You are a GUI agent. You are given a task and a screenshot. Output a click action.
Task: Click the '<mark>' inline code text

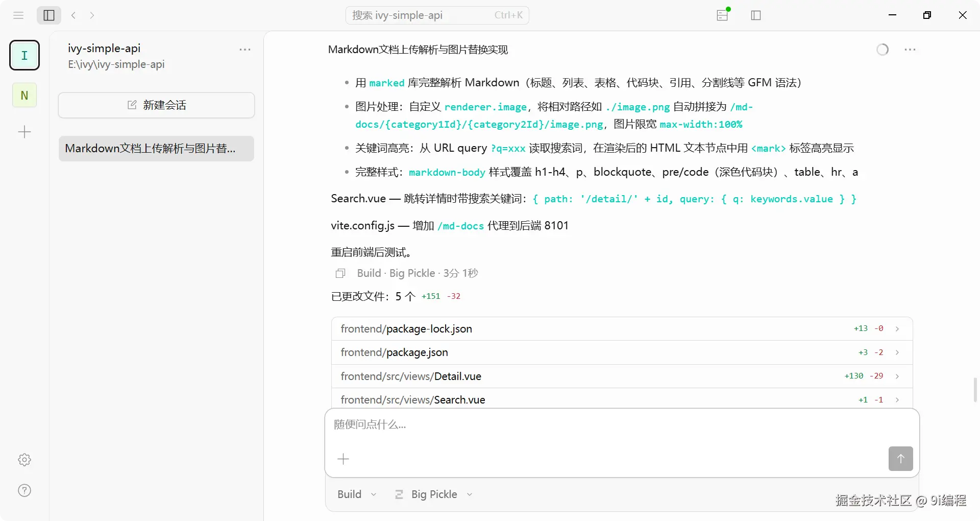768,149
